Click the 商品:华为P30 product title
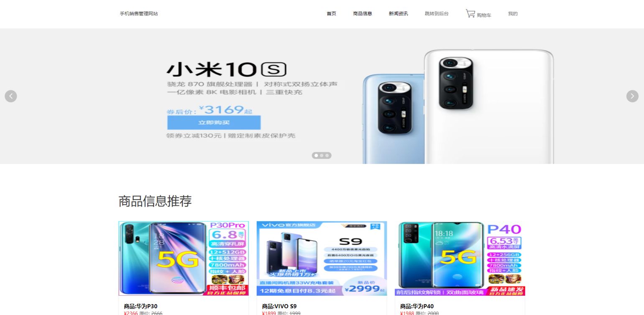 (x=141, y=306)
